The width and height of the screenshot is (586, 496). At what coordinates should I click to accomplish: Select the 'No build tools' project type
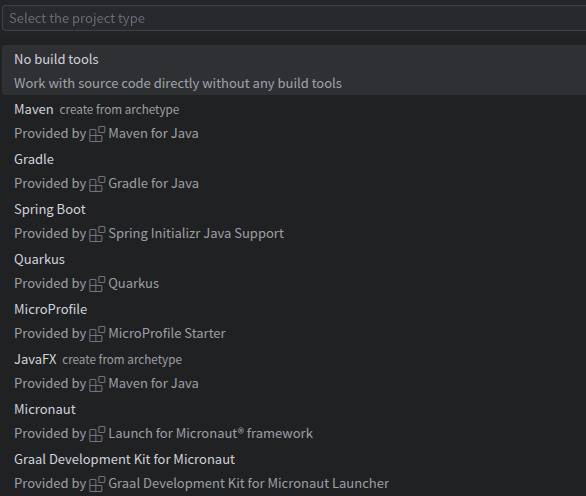[294, 70]
